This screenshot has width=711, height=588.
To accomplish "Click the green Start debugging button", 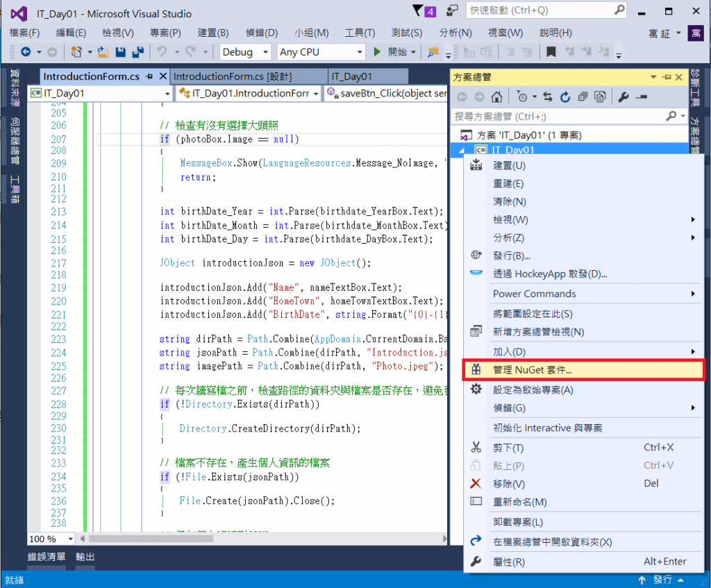I will 377,51.
